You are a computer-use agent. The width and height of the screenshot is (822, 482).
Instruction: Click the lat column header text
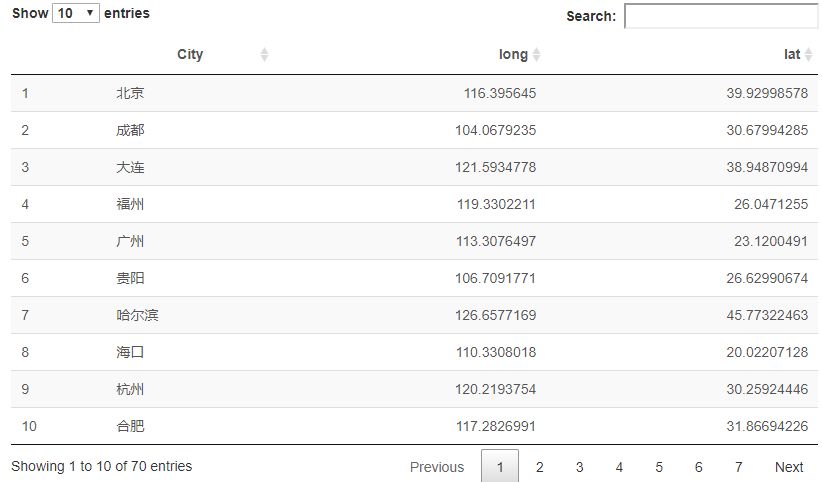(792, 55)
